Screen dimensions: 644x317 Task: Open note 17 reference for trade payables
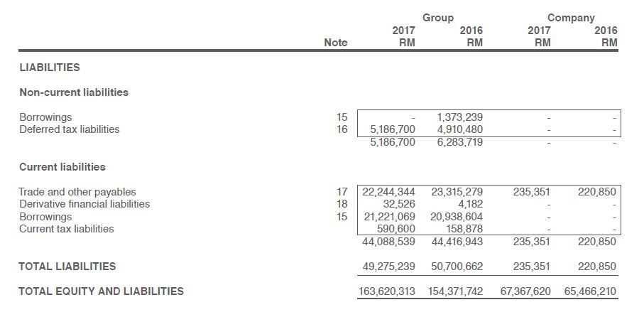(342, 192)
